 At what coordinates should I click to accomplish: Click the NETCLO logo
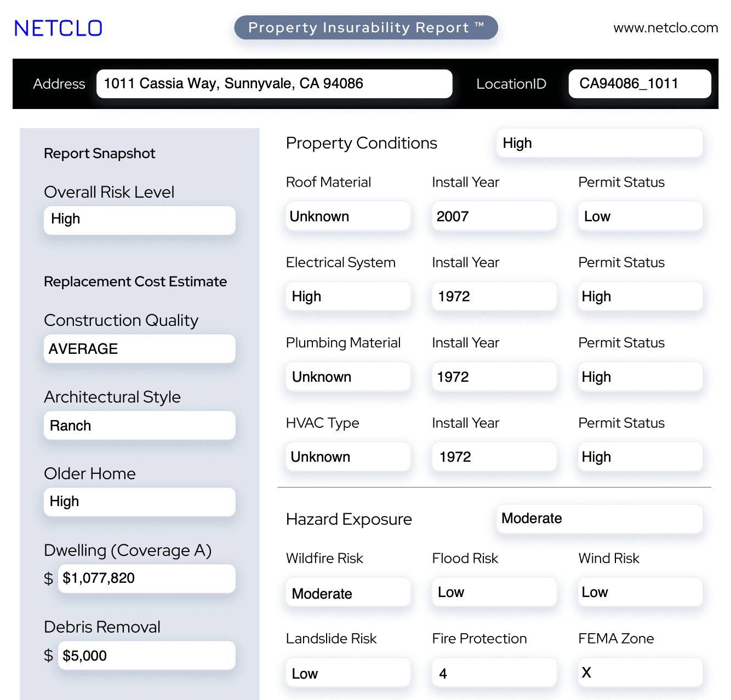click(x=58, y=28)
